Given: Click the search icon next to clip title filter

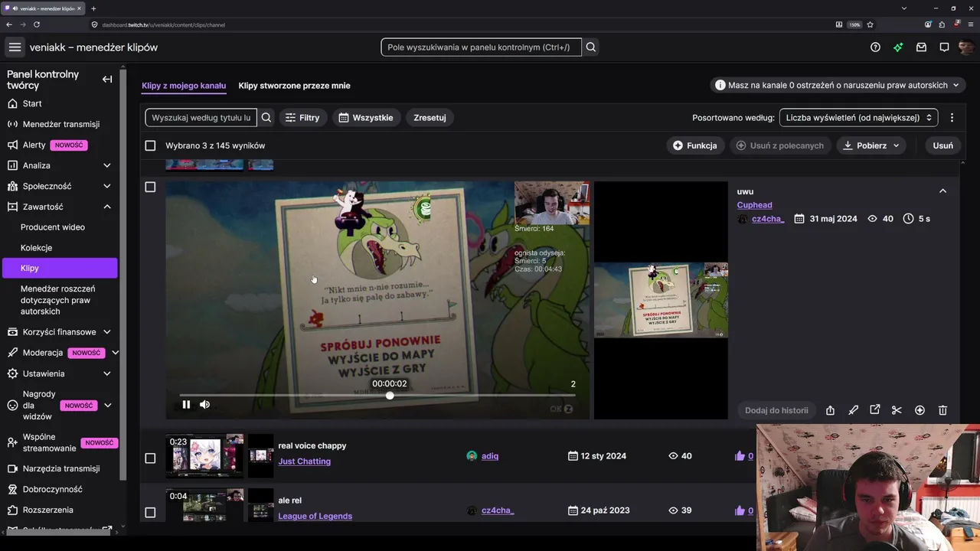Looking at the screenshot, I should (x=266, y=118).
